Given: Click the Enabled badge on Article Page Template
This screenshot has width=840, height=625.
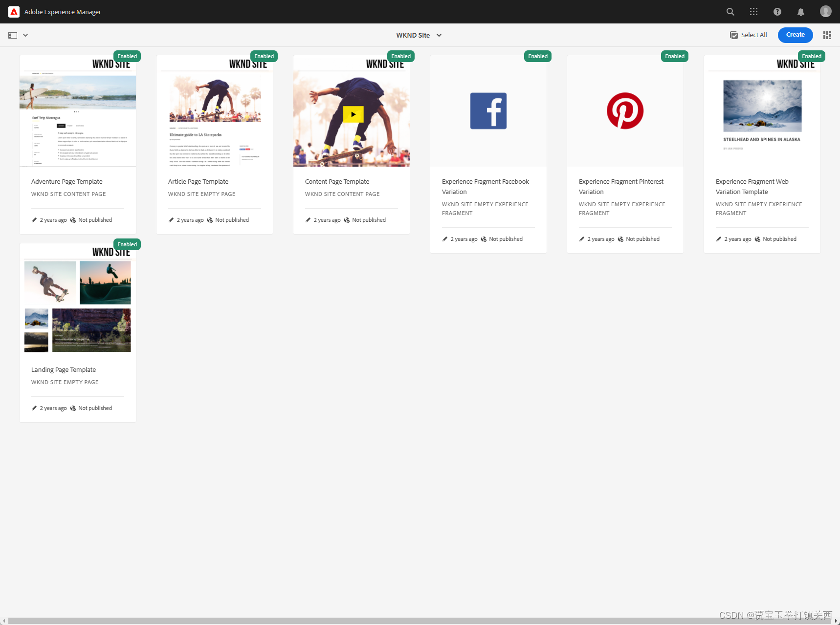Looking at the screenshot, I should click(264, 56).
